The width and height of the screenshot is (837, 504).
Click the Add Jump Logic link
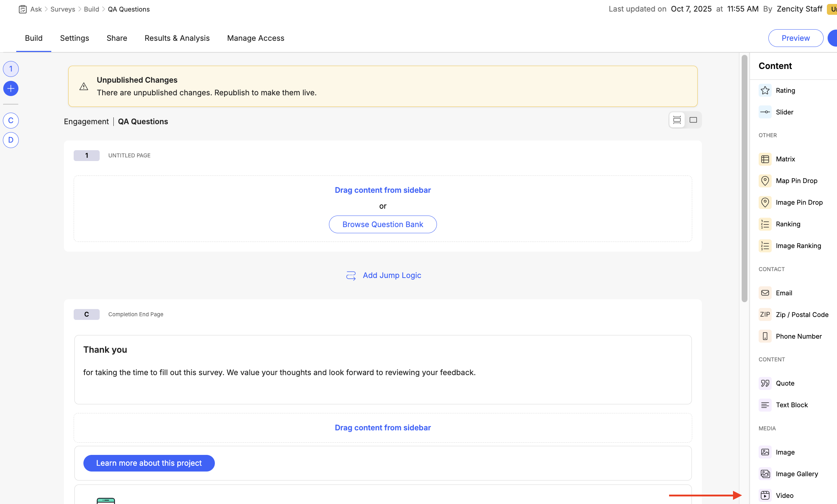(391, 275)
